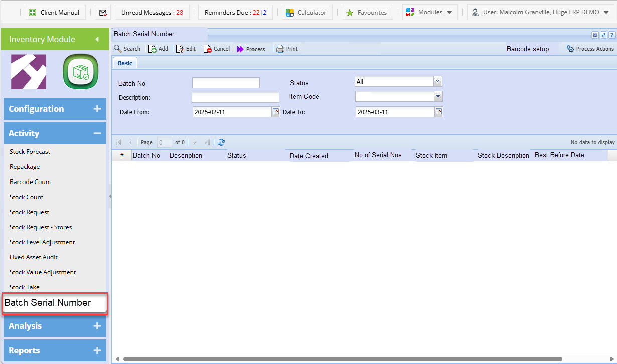Click the Print icon in toolbar
Viewport: 617px width, 364px height.
click(280, 49)
